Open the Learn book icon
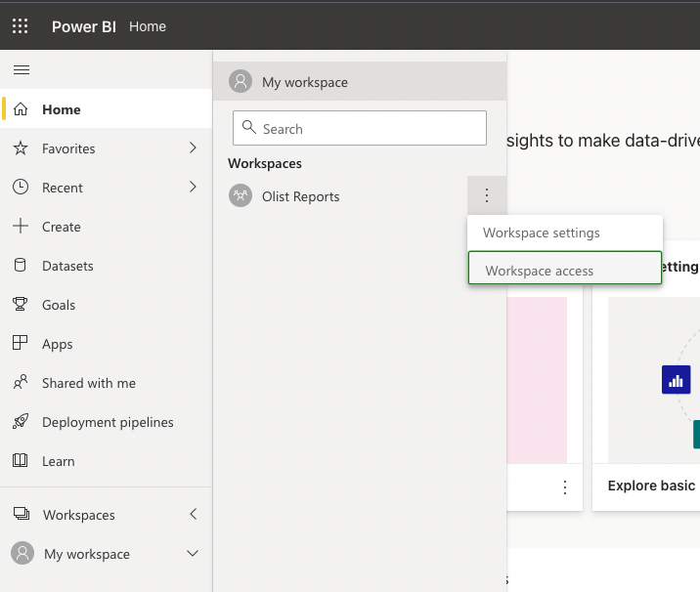 pyautogui.click(x=21, y=461)
